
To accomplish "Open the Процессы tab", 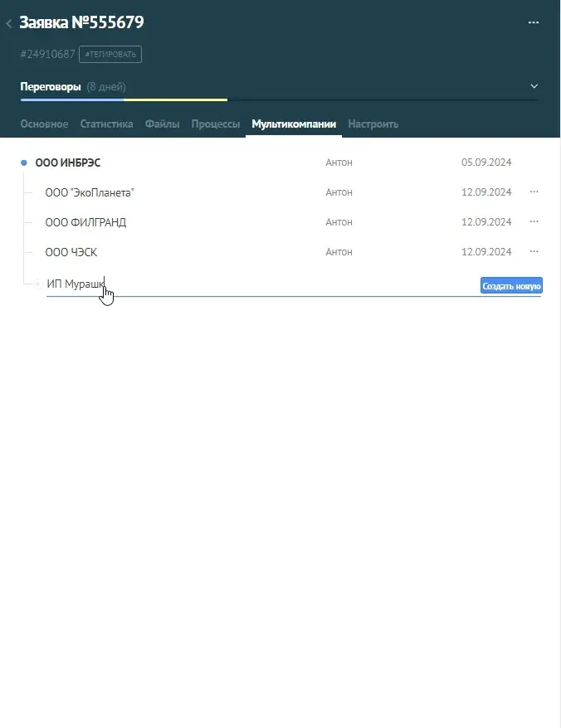I will click(x=216, y=124).
